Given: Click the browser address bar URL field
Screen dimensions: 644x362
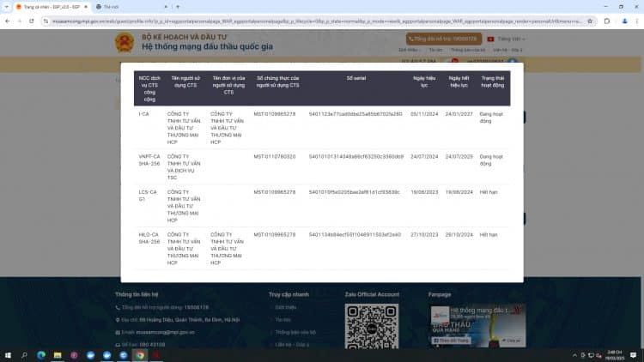Looking at the screenshot, I should 316,21.
